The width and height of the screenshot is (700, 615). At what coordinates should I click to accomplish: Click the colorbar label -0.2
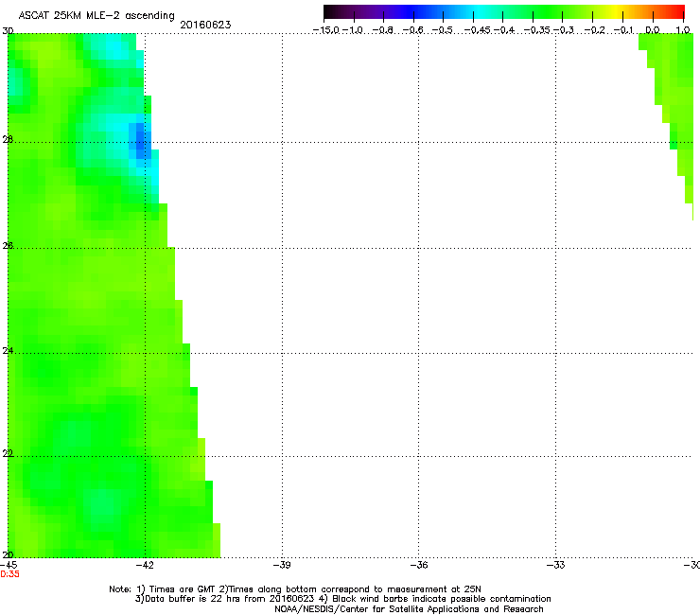coord(595,30)
